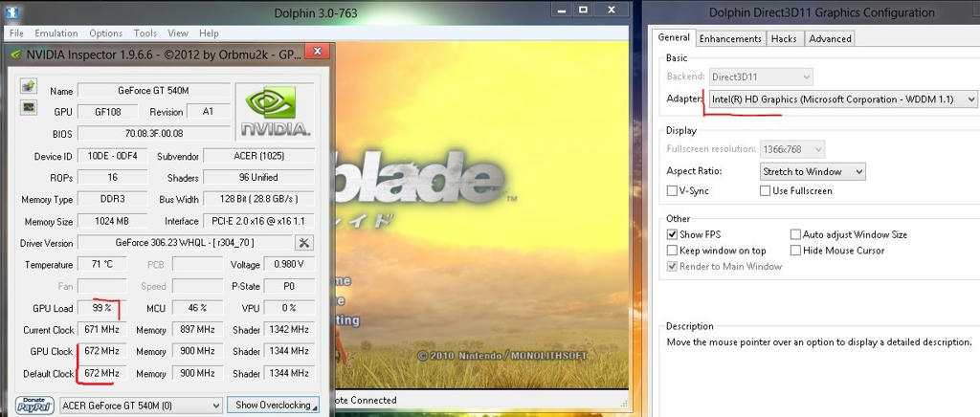Click Show Overclocking button
This screenshot has height=417, width=980.
coord(273,406)
